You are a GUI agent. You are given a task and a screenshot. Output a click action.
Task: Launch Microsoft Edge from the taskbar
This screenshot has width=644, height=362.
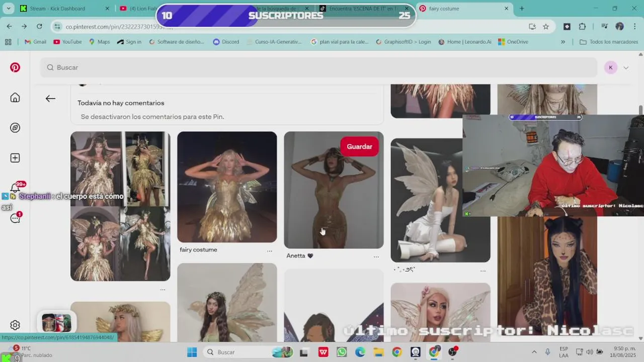pyautogui.click(x=360, y=352)
